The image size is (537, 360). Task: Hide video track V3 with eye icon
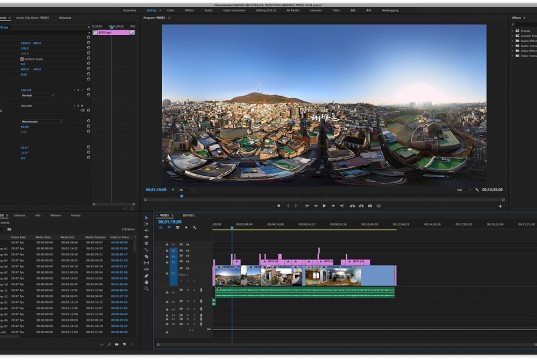pos(188,256)
